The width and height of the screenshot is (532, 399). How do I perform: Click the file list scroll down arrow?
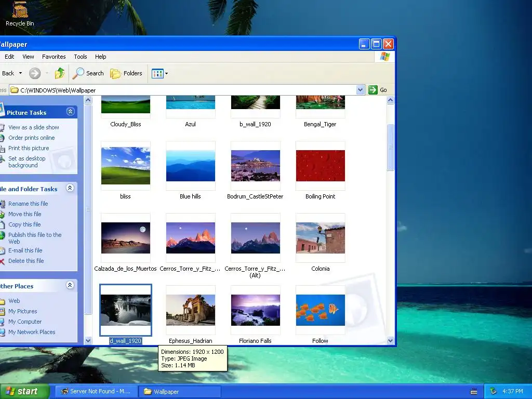(390, 340)
